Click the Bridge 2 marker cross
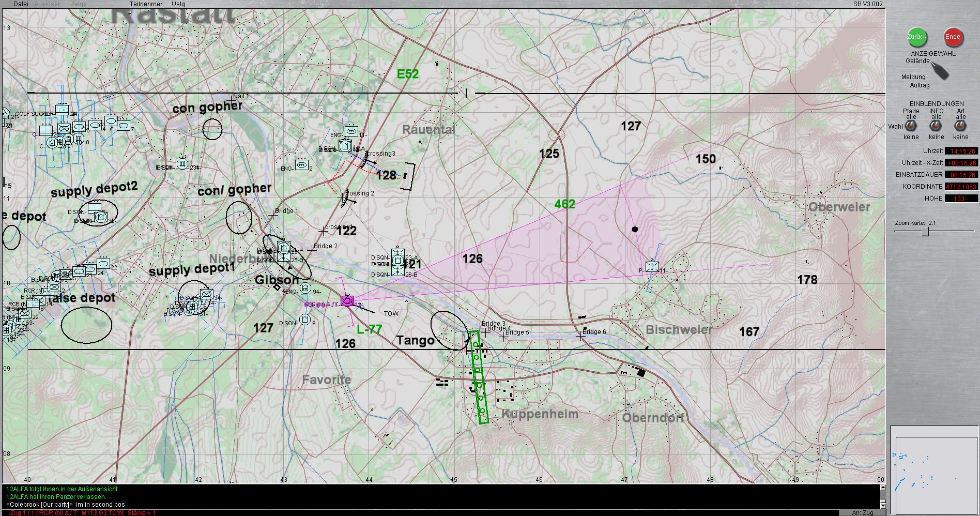Viewport: 980px width, 516px height. click(312, 251)
